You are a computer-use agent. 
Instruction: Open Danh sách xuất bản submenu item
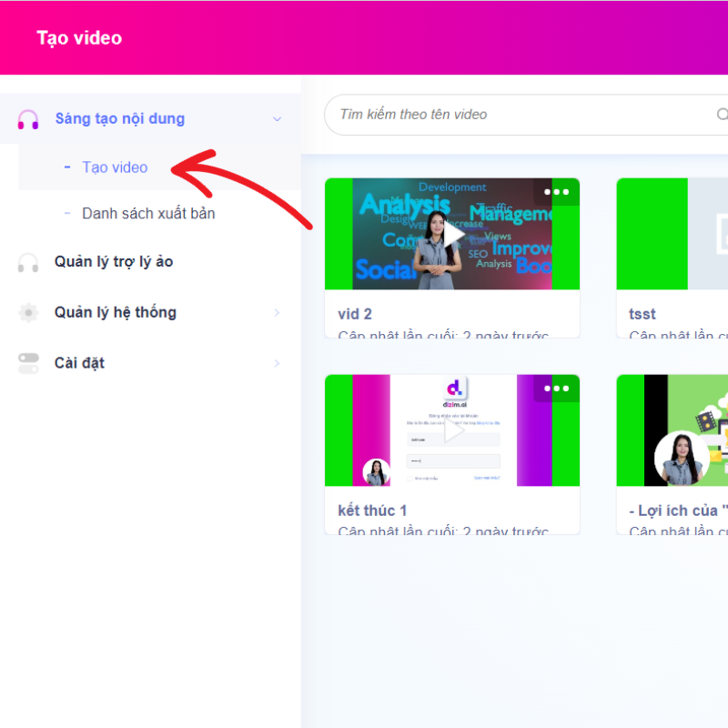(160, 214)
